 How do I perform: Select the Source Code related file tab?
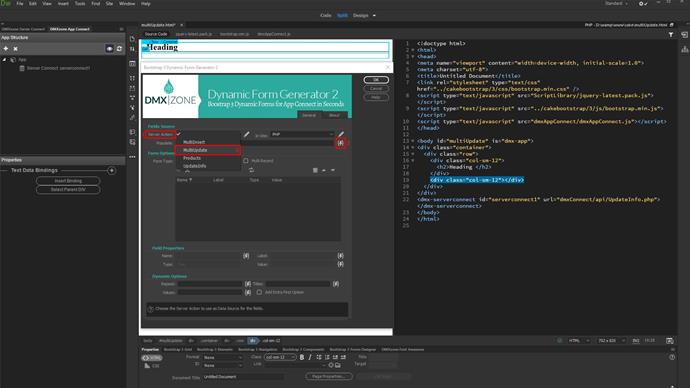click(156, 34)
